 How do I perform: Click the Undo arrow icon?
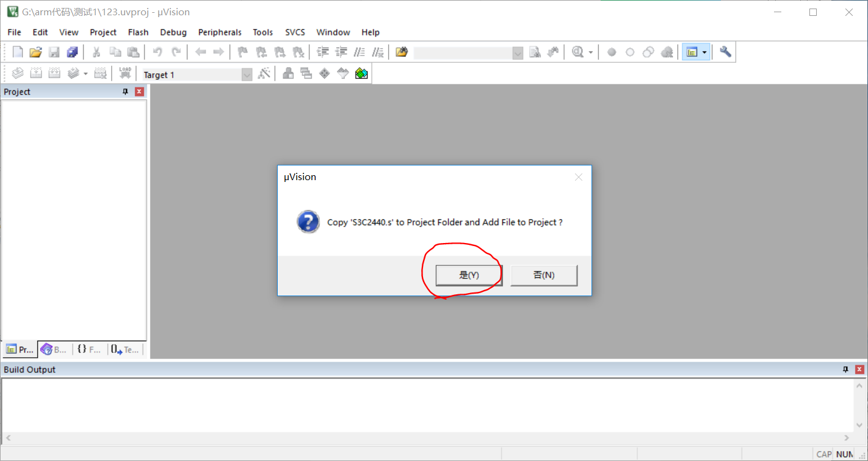pyautogui.click(x=157, y=52)
